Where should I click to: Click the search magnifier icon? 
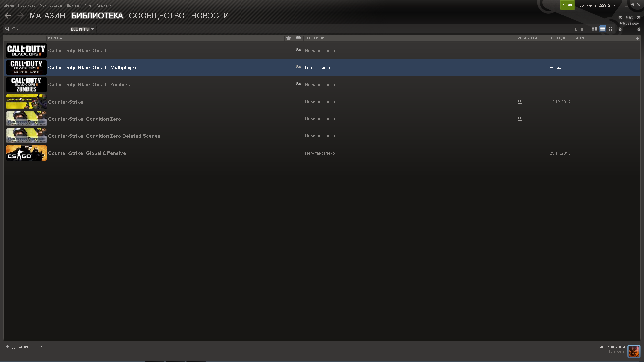(x=7, y=29)
